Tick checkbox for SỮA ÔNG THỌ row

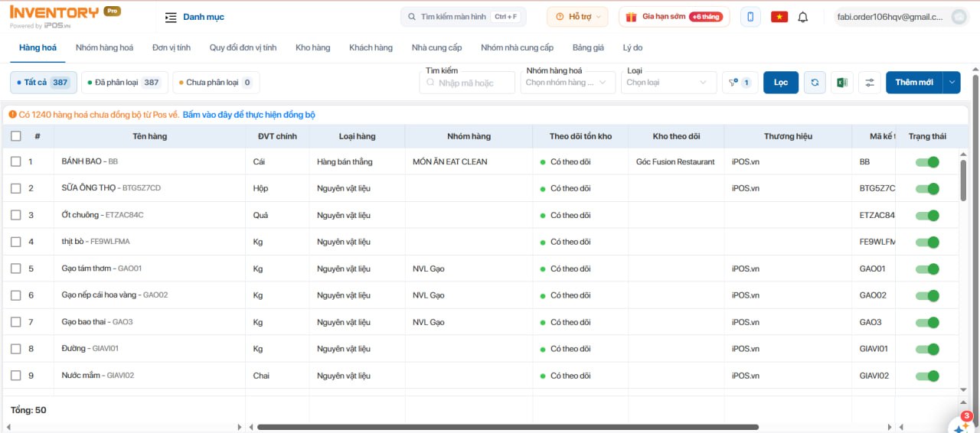click(x=16, y=188)
